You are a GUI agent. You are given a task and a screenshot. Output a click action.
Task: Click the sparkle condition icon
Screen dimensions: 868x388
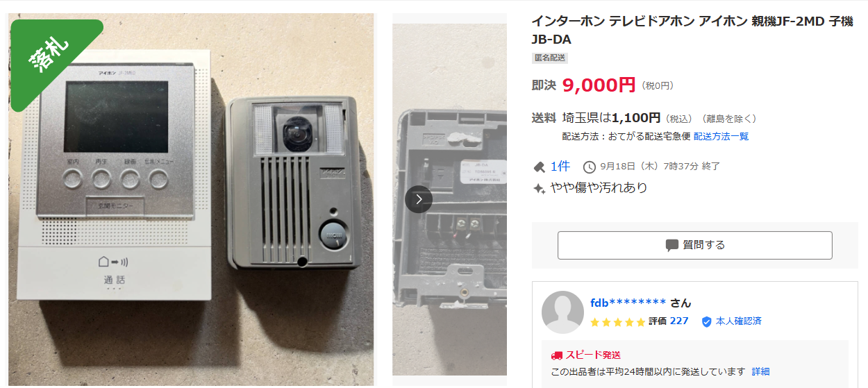(539, 188)
